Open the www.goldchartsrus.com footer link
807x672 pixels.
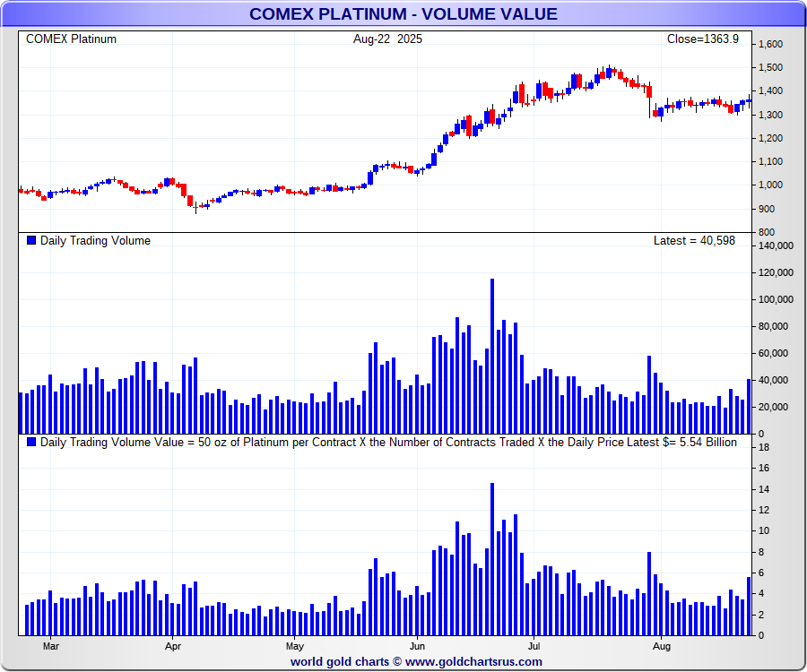tap(473, 661)
